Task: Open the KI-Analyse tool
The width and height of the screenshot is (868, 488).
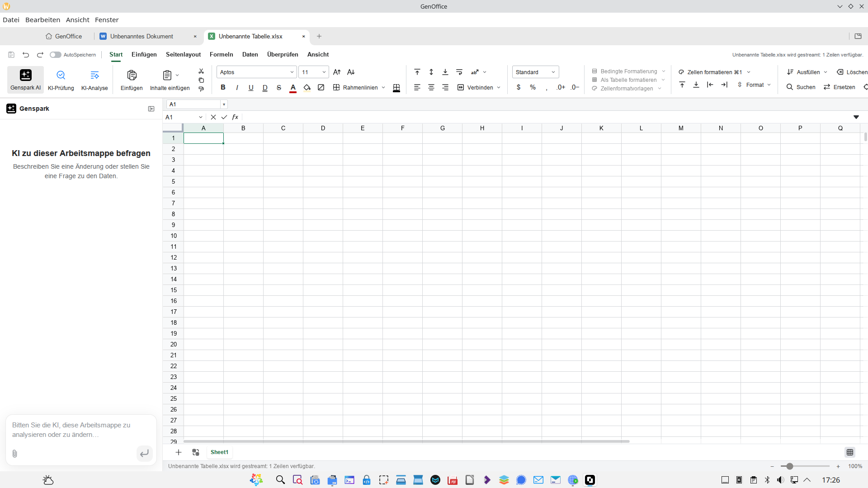Action: point(94,80)
